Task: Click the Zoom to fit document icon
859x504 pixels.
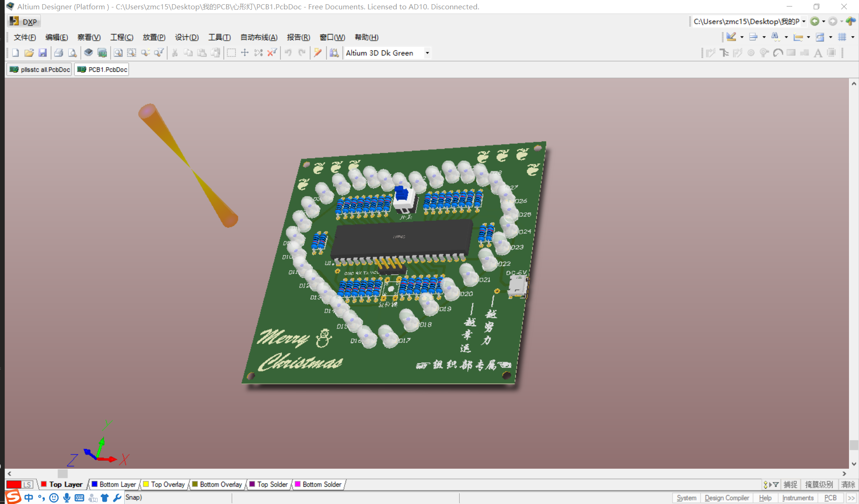Action: 118,53
